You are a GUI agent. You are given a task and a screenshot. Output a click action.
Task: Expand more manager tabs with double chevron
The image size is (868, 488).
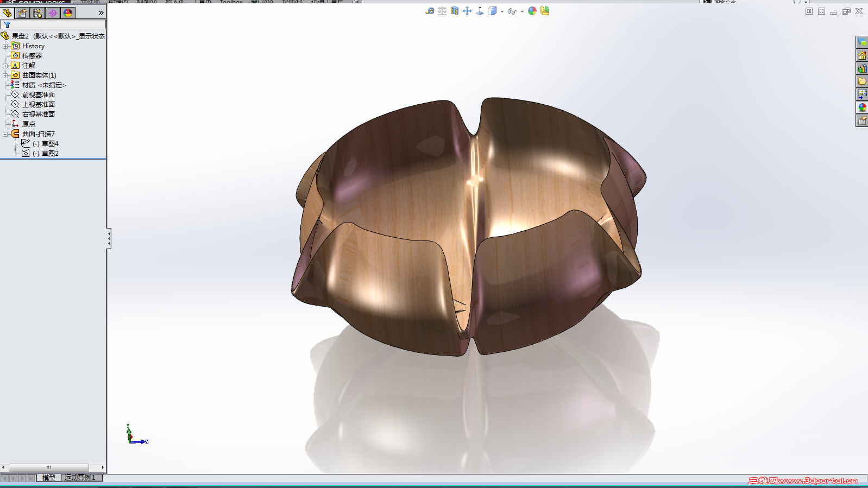coord(101,13)
